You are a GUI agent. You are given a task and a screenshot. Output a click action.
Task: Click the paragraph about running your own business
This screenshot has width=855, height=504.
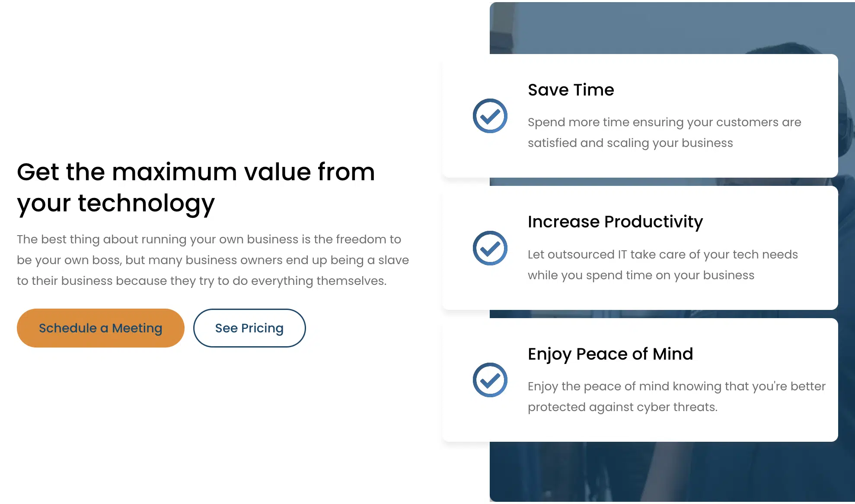pyautogui.click(x=213, y=260)
